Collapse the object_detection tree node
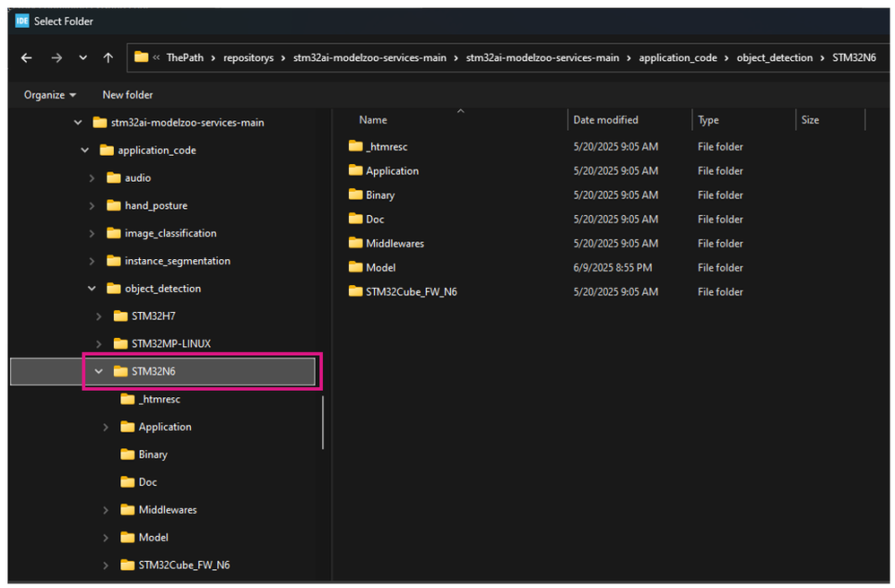This screenshot has width=895, height=588. pos(91,289)
